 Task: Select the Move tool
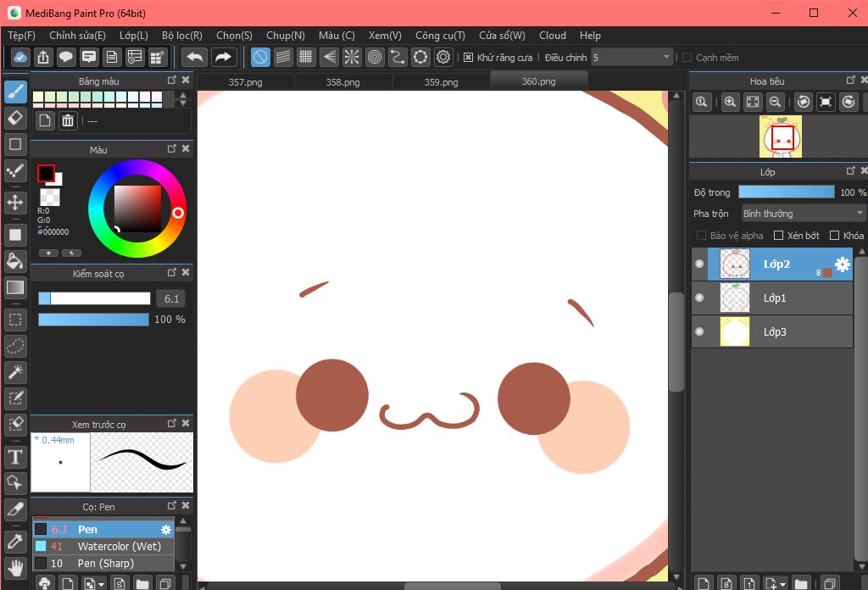[x=15, y=202]
